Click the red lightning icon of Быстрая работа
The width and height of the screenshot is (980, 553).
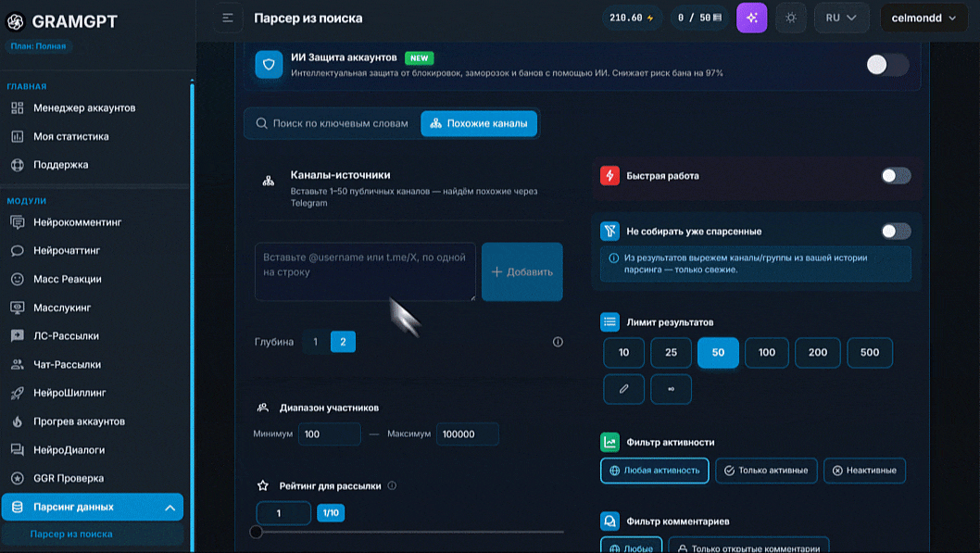click(x=610, y=176)
